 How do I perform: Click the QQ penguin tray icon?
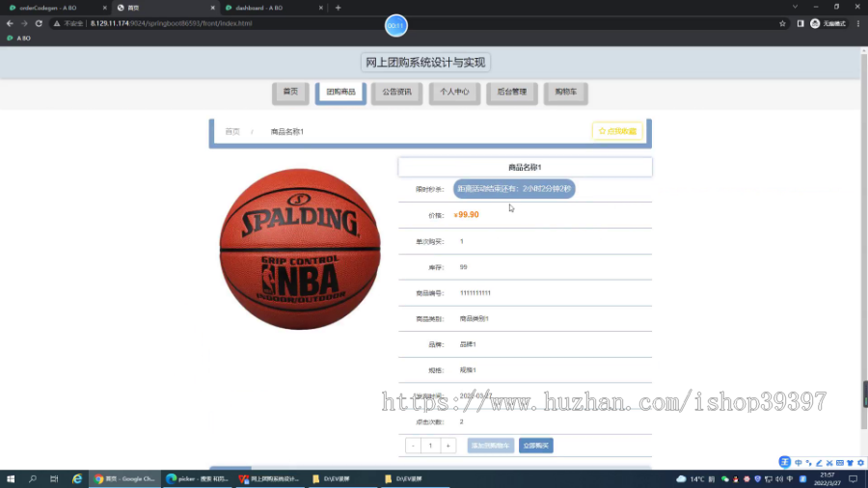click(736, 479)
